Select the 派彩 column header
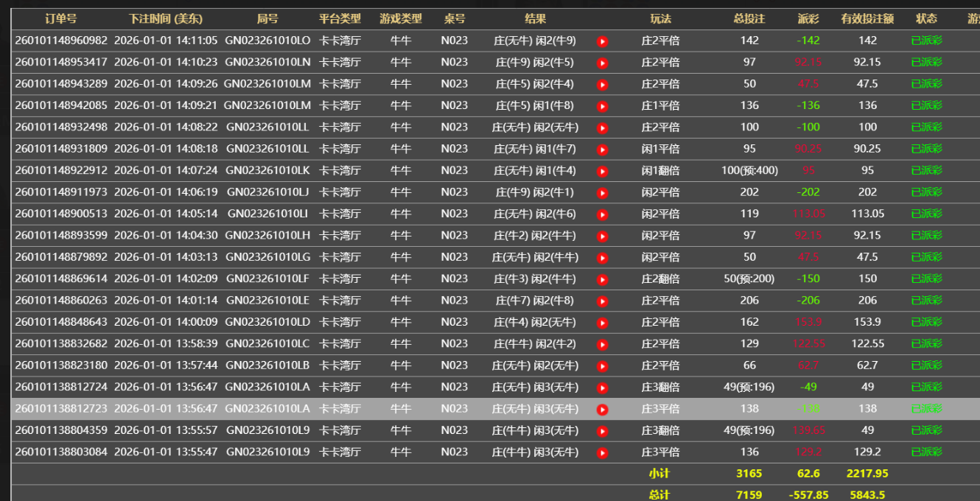This screenshot has width=980, height=501. pos(808,18)
